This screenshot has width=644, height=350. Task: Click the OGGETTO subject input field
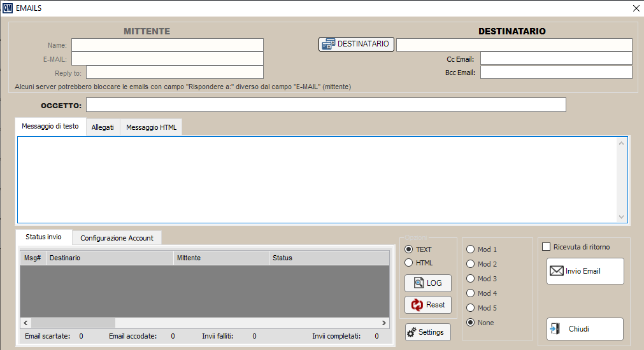point(326,104)
